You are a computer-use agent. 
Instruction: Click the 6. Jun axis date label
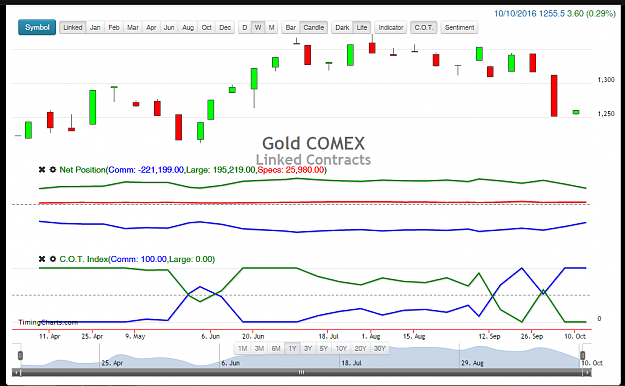210,336
